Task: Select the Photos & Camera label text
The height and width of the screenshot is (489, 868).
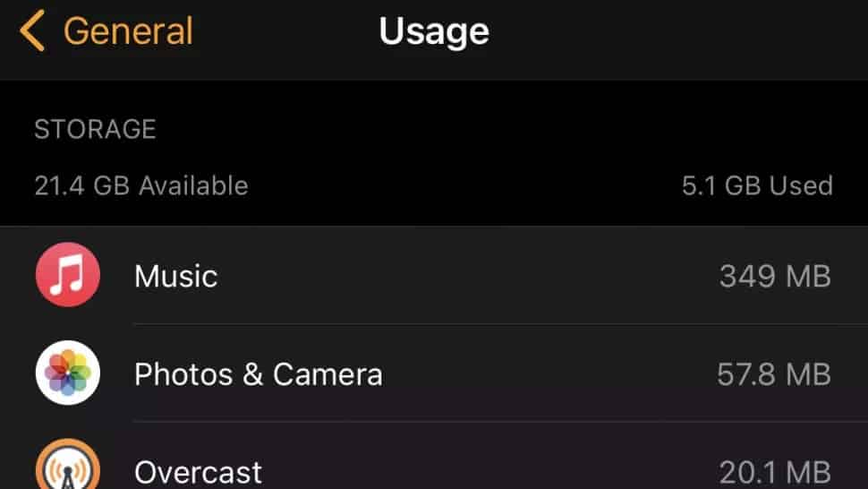Action: tap(259, 374)
